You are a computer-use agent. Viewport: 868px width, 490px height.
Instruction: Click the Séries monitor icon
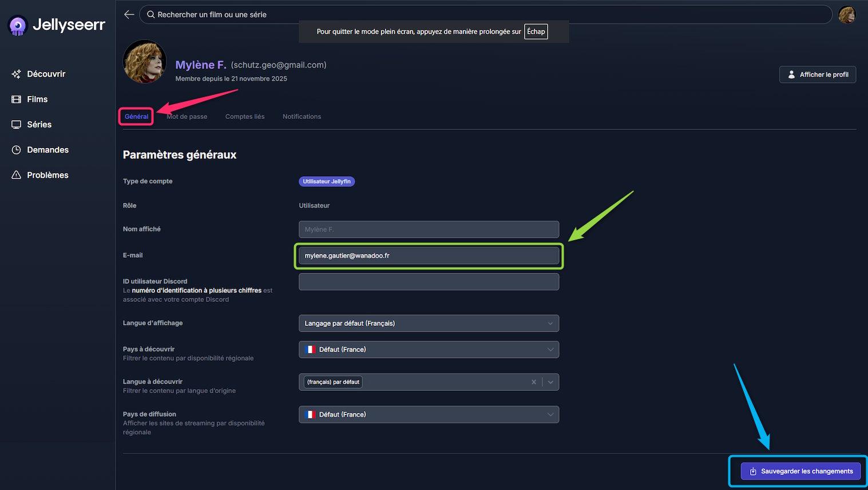(16, 125)
